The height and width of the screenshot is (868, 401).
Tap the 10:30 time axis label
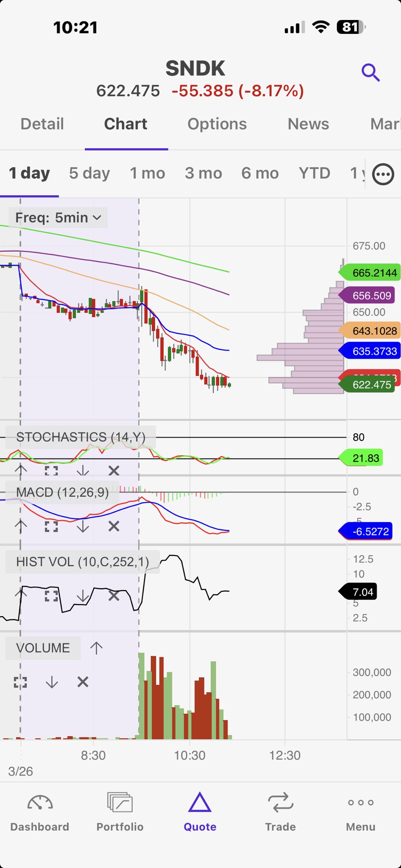[190, 755]
